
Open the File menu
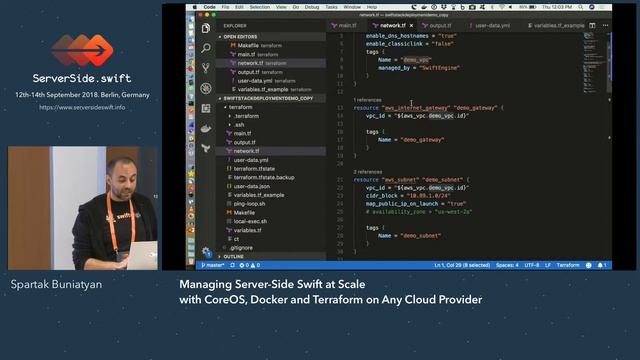225,7
